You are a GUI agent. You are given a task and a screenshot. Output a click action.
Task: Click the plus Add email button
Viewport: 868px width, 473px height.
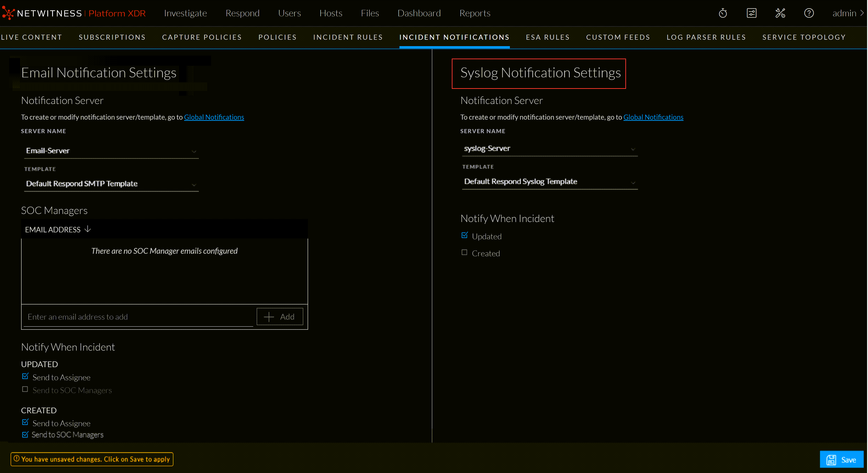coord(280,317)
